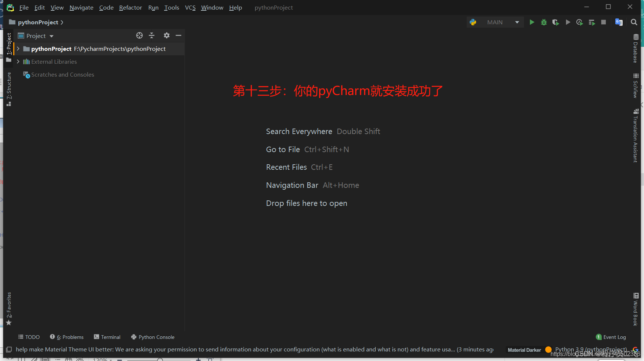The height and width of the screenshot is (361, 644).
Task: Open the Code menu
Action: [106, 7]
